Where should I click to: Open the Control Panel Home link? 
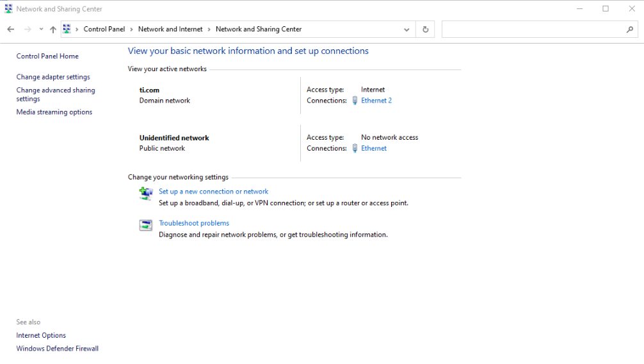pyautogui.click(x=47, y=56)
